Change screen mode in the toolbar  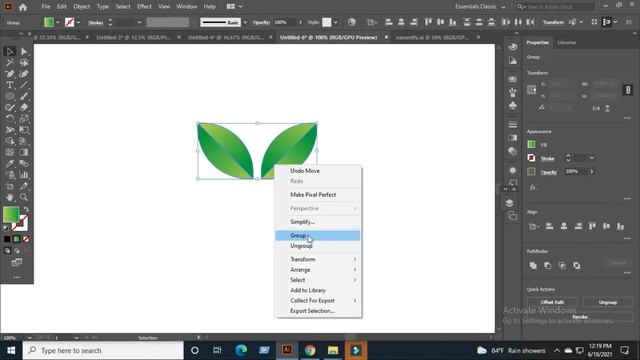17,262
